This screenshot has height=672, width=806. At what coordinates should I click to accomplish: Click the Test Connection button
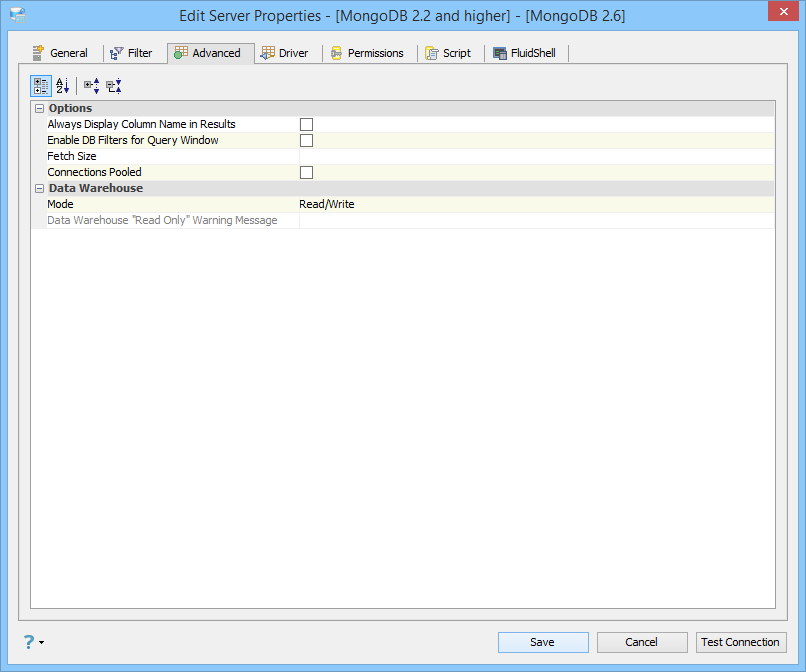tap(741, 642)
